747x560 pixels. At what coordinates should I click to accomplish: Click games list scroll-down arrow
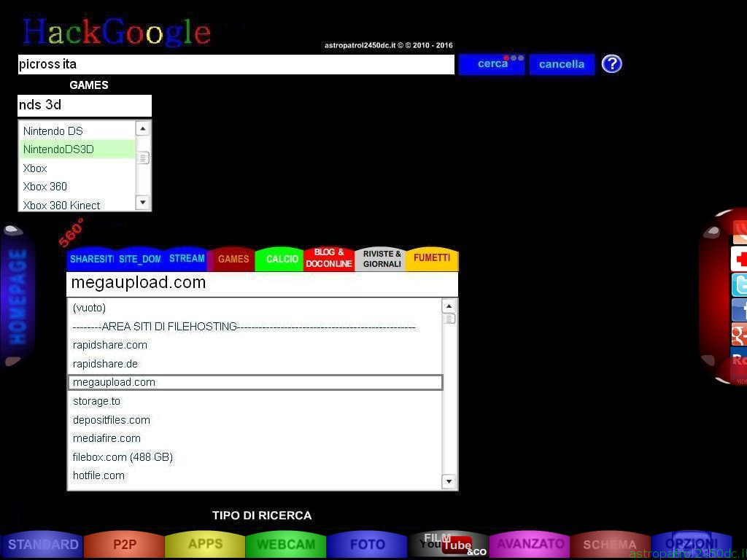point(143,203)
